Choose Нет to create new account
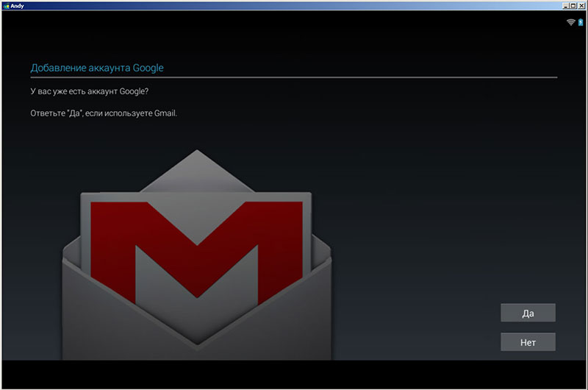 [528, 342]
